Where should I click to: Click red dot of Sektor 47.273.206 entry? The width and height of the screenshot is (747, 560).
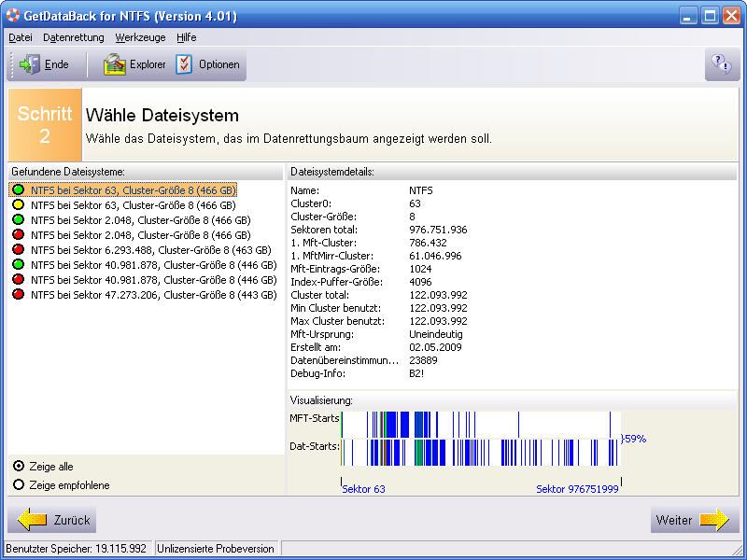coord(19,294)
